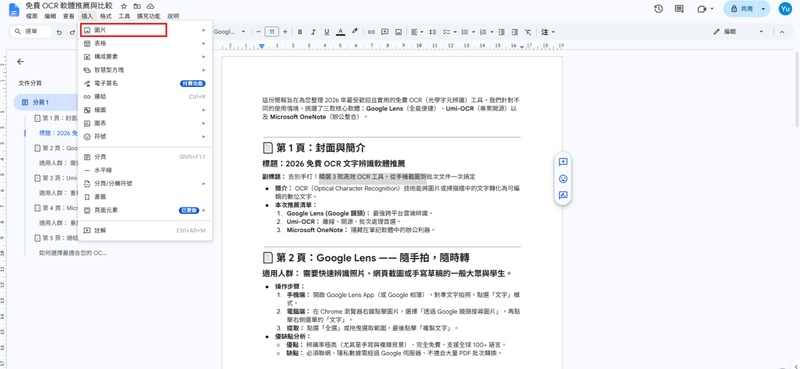Toggle bold formatting

click(x=300, y=32)
